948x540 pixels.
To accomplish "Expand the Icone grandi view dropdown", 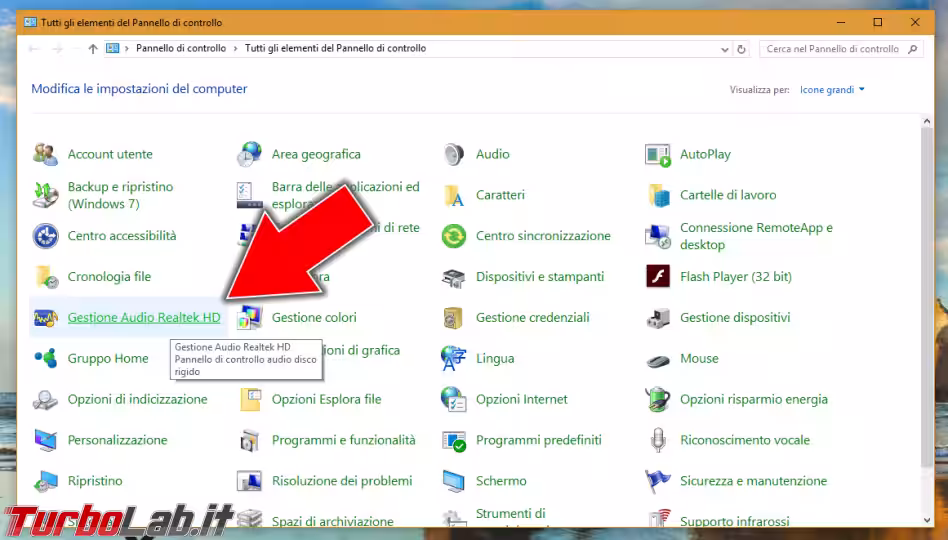I will point(832,90).
